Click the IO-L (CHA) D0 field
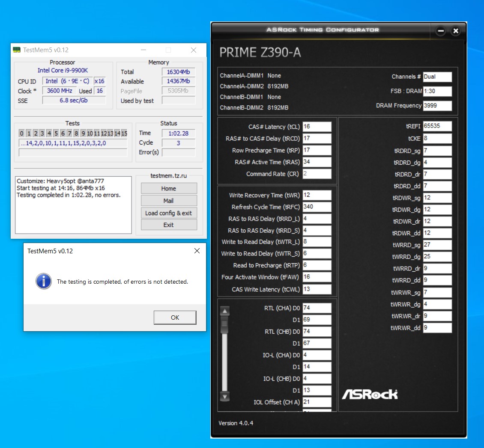 317,355
